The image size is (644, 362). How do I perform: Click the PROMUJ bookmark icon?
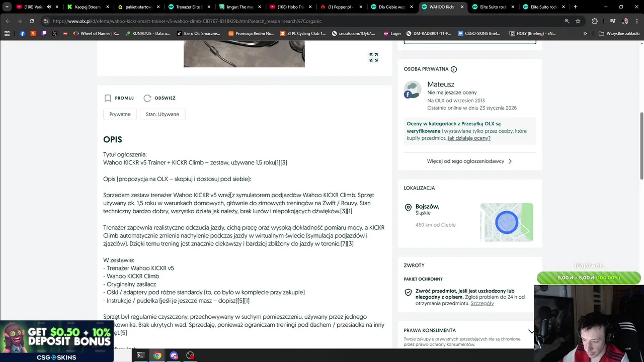(x=108, y=98)
